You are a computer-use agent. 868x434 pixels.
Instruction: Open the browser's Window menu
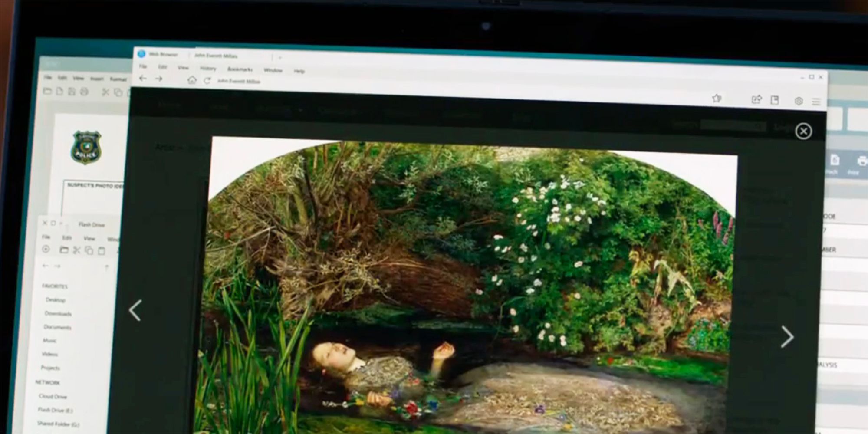[x=273, y=70]
